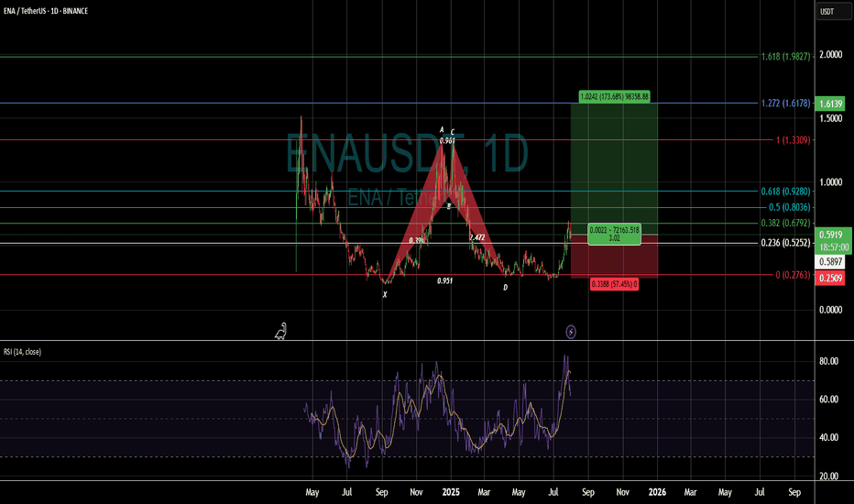The width and height of the screenshot is (854, 504).
Task: Click the dinosaur icon near chart bottom
Action: [x=280, y=332]
